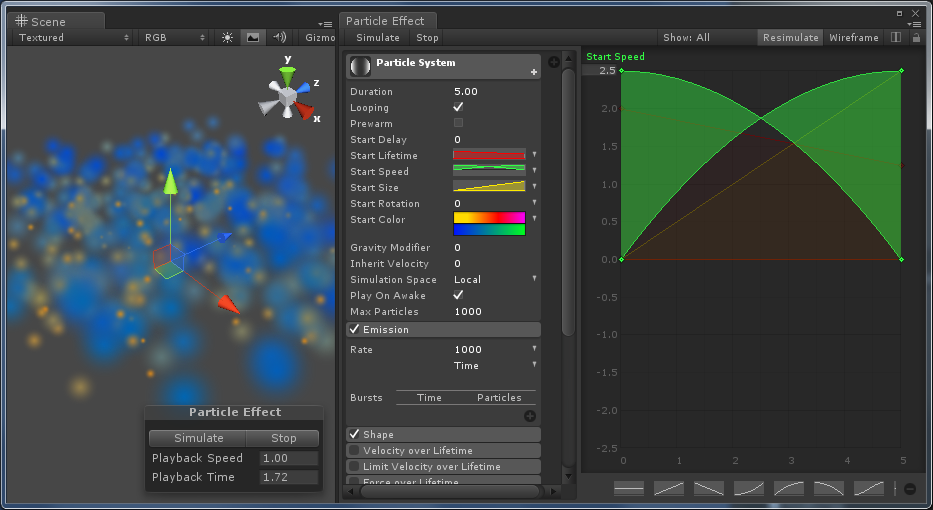Image resolution: width=933 pixels, height=510 pixels.
Task: Click the blue Z axis cone on gizmo
Action: pyautogui.click(x=303, y=88)
